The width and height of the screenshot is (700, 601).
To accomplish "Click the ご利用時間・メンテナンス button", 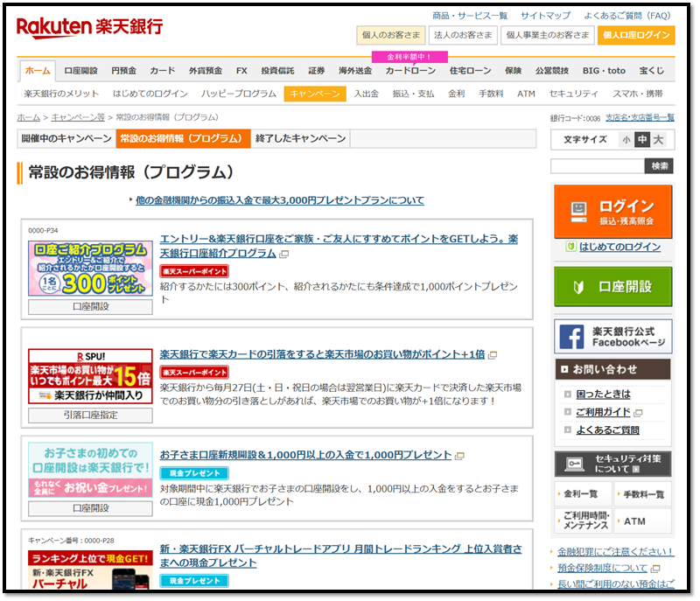I will [x=584, y=521].
